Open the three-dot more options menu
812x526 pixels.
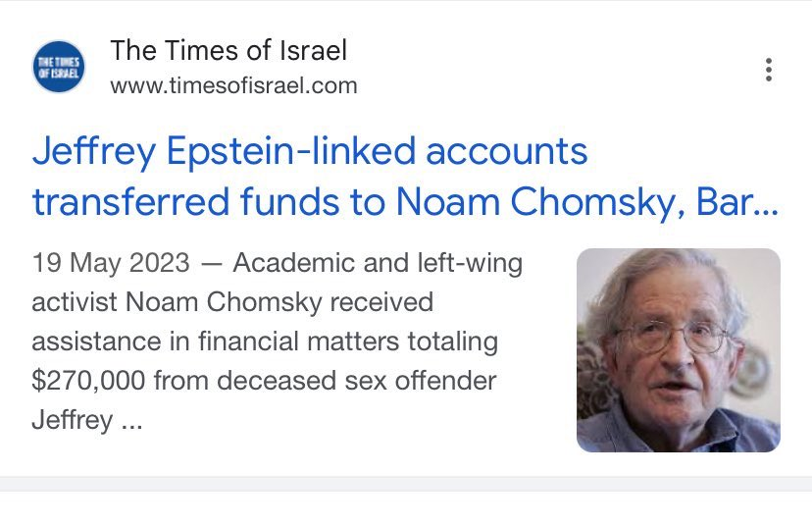point(769,69)
